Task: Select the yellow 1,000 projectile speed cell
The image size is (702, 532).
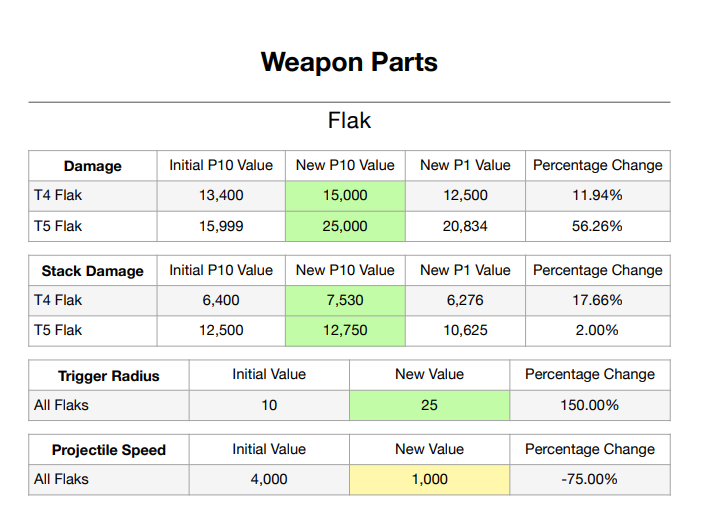Action: tap(429, 480)
